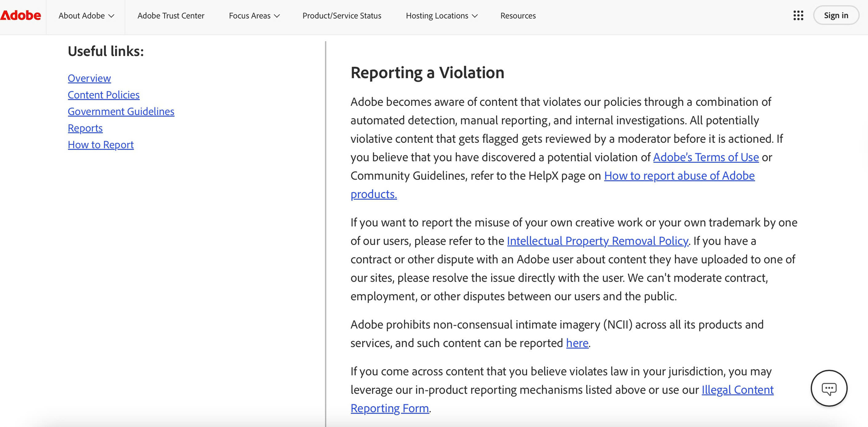This screenshot has height=427, width=868.
Task: Expand the Hosting Locations dropdown
Action: 442,16
